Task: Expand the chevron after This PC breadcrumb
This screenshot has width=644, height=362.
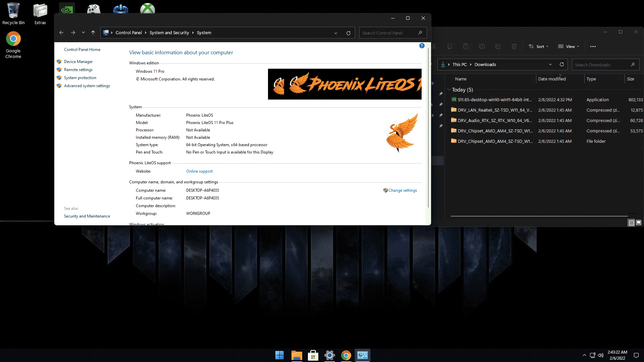Action: (x=471, y=64)
